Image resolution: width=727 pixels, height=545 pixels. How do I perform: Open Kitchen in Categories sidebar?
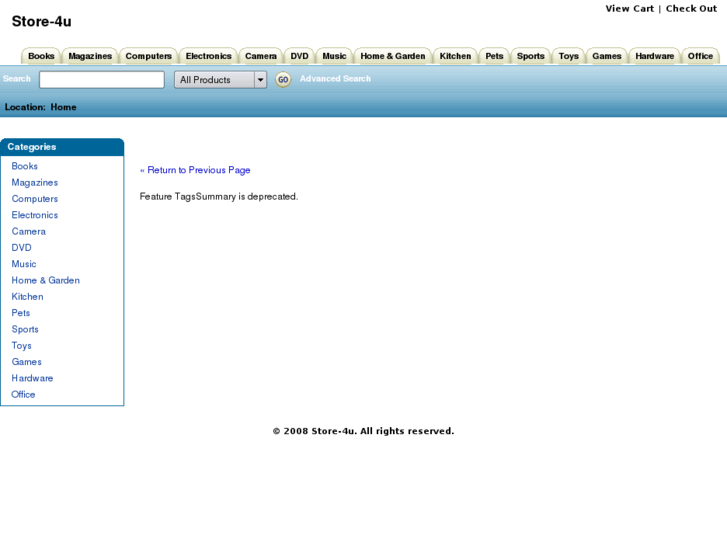[x=27, y=296]
